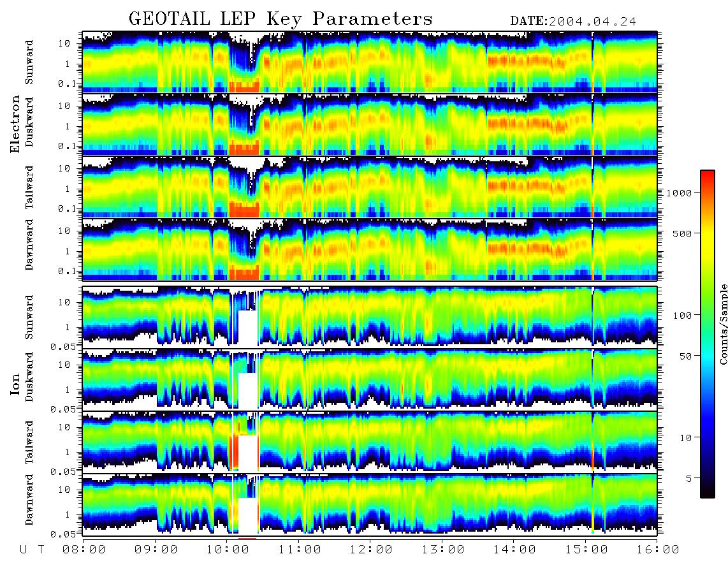
Task: Click the vertical "Ion" group label
Action: tap(15, 384)
